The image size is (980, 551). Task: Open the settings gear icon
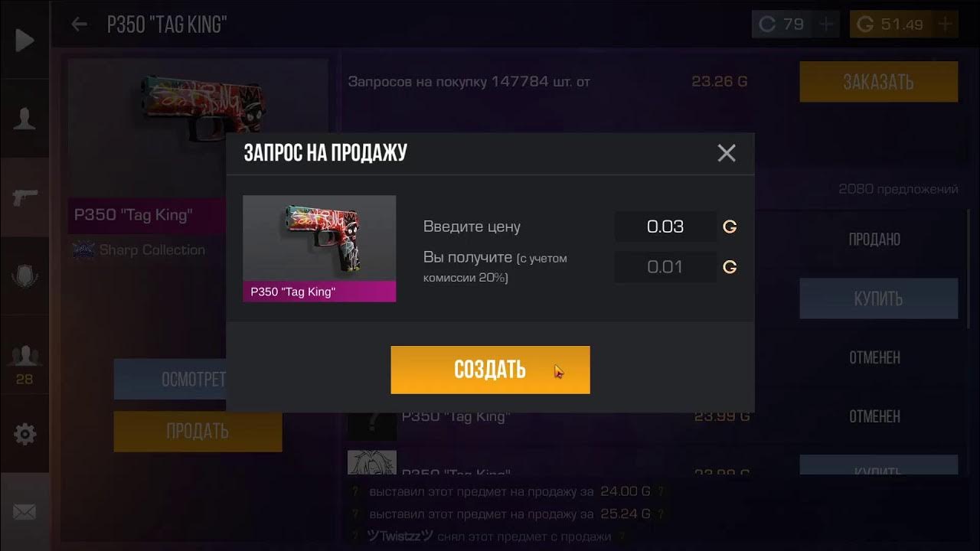24,435
